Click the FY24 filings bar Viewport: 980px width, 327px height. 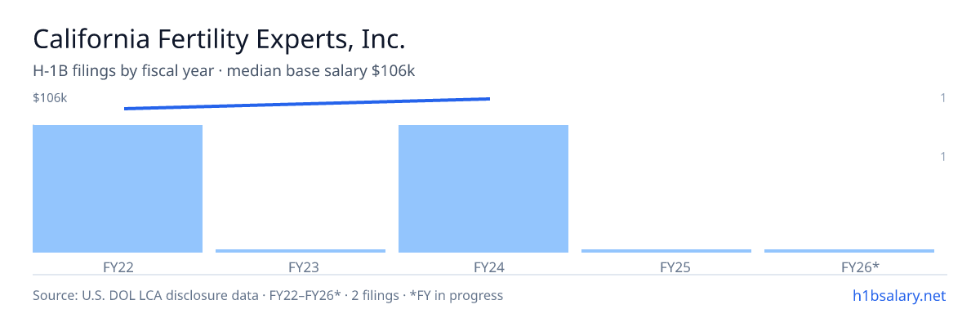483,189
